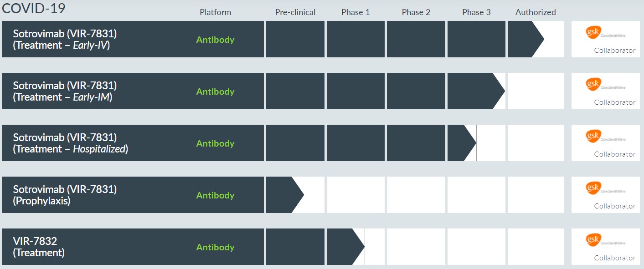Click Phase 3 partial arrow for Hospitalized row
The width and height of the screenshot is (644, 269).
point(462,143)
